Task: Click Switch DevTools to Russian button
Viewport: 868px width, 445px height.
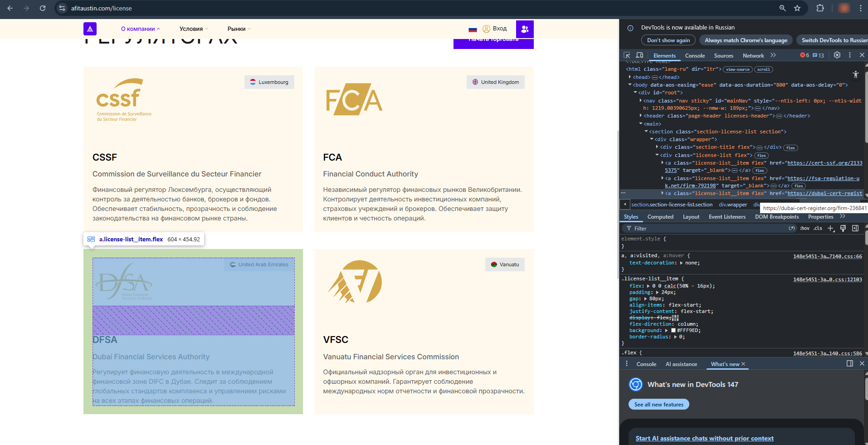Action: point(834,40)
